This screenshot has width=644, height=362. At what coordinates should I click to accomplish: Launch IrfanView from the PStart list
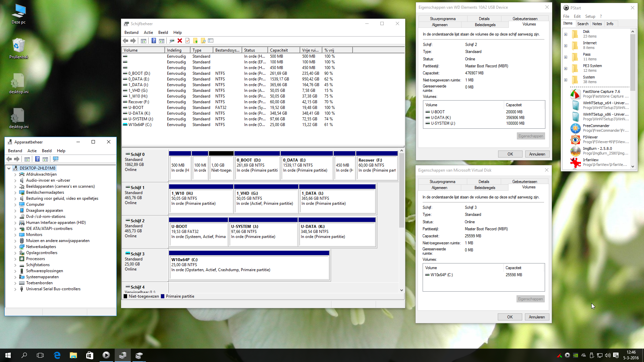(x=600, y=162)
